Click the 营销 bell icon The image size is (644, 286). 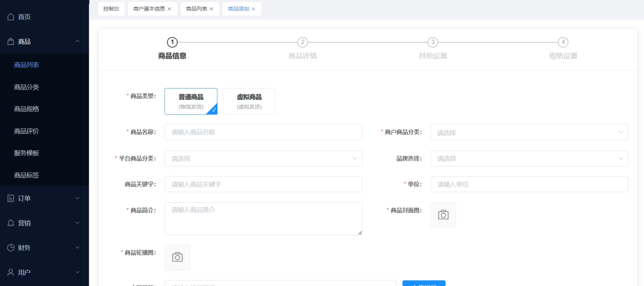click(x=11, y=223)
